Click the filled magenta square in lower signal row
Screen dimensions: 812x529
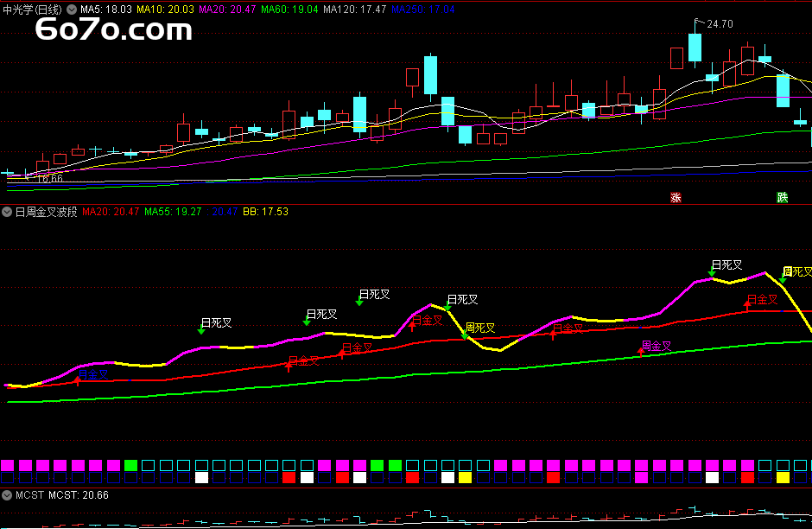point(642,478)
